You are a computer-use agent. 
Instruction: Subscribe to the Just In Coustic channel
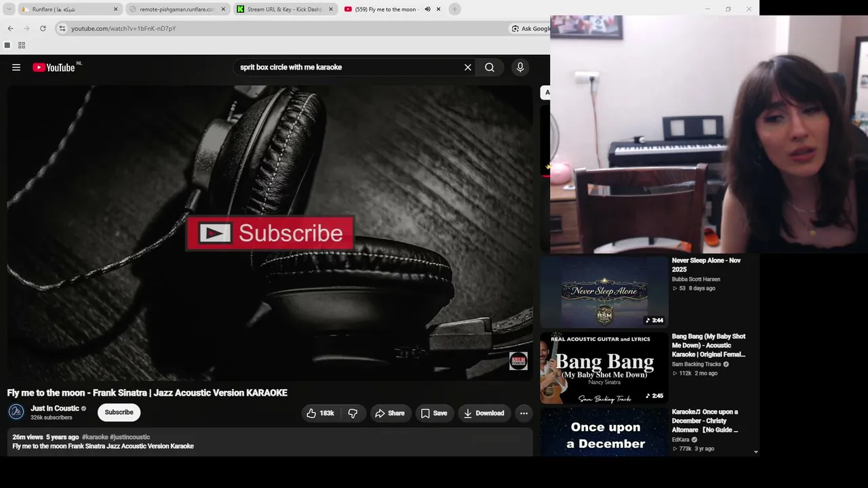119,412
